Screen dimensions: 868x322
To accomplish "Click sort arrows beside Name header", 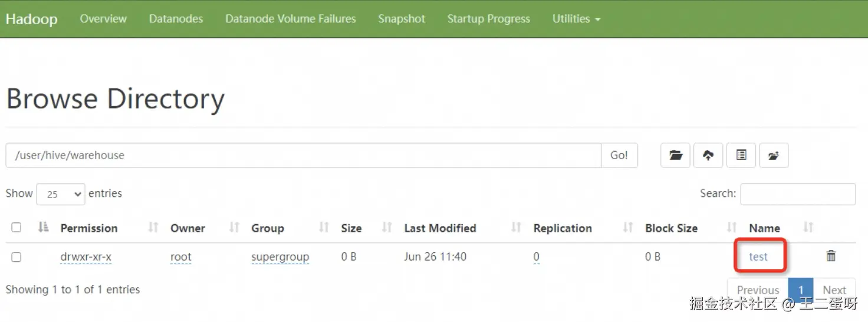I will 808,228.
